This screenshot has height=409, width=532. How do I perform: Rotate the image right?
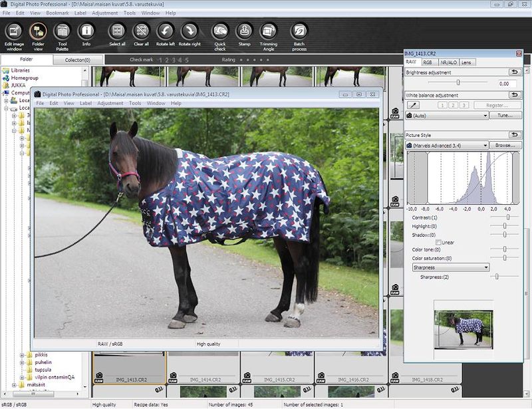[190, 35]
